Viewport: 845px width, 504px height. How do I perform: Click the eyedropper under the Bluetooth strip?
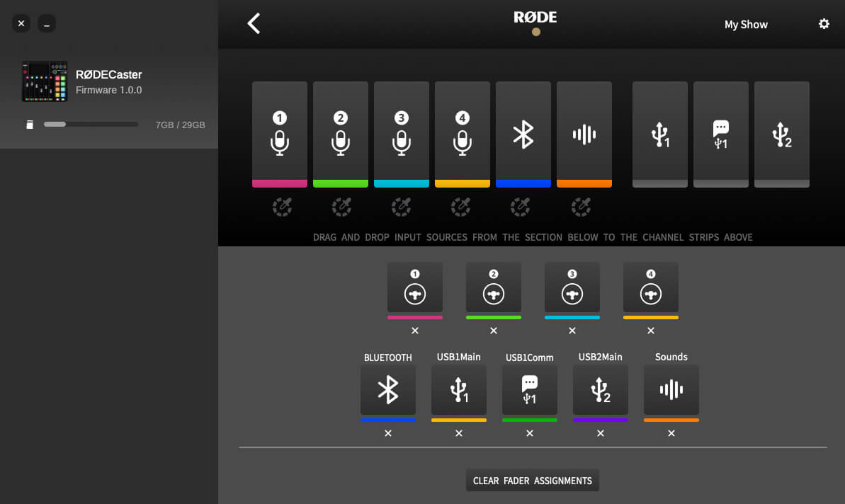click(521, 207)
